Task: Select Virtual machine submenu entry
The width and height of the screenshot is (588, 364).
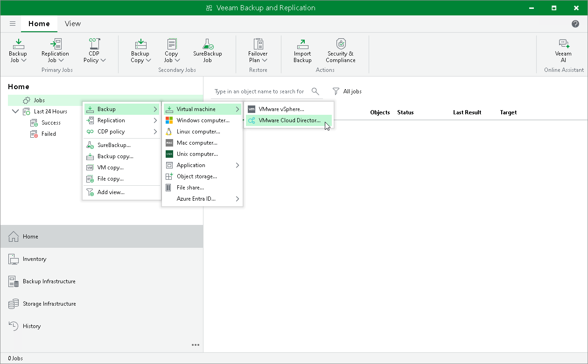Action: coord(202,109)
